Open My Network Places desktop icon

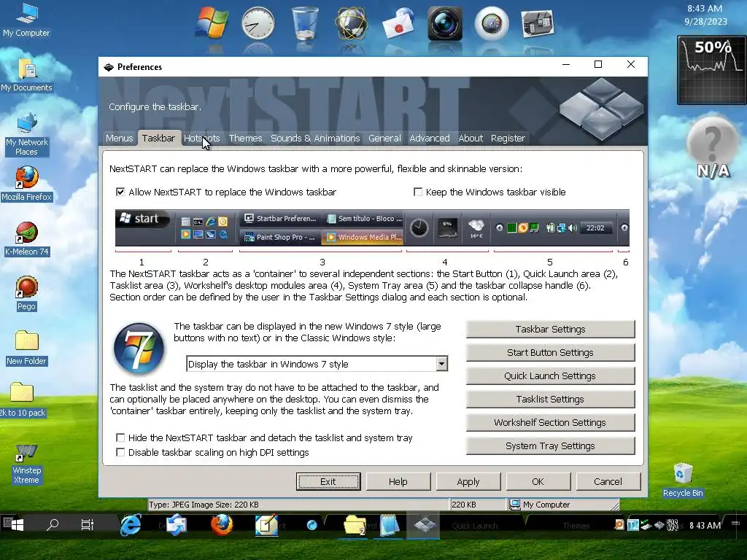point(26,134)
